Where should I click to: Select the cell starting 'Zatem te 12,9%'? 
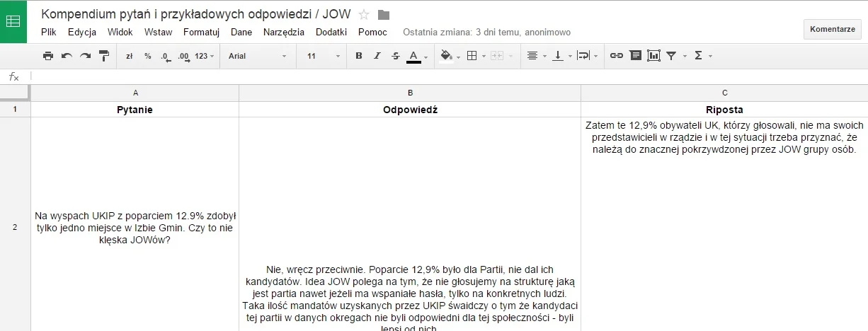pyautogui.click(x=724, y=224)
